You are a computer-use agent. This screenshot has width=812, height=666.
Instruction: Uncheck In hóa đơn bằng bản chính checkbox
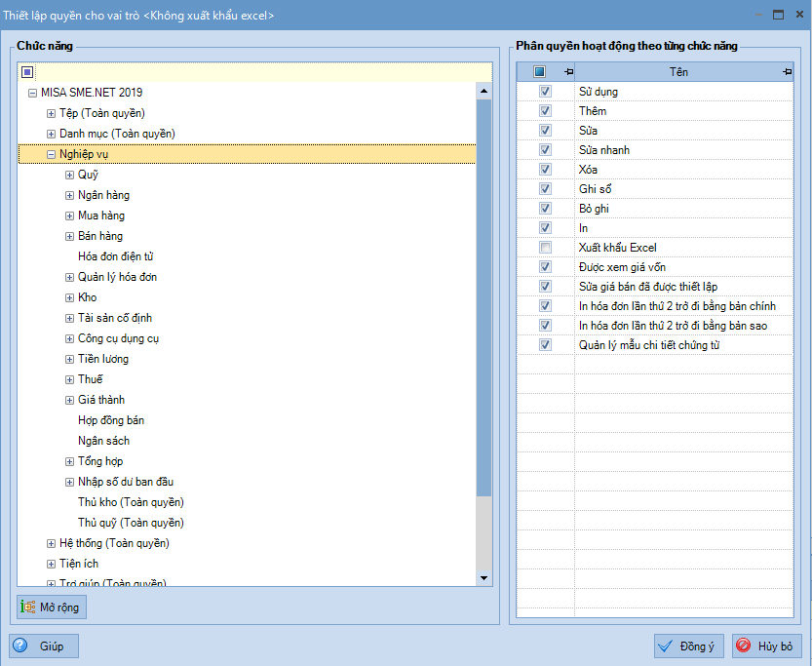(x=545, y=306)
